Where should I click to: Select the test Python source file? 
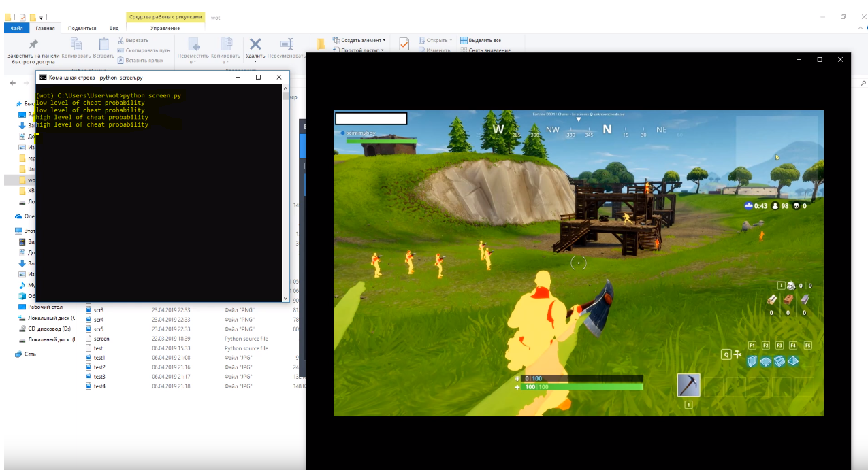(x=98, y=348)
